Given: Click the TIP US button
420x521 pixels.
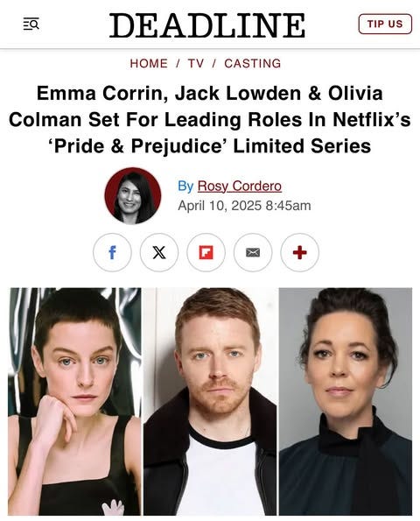Looking at the screenshot, I should pyautogui.click(x=385, y=24).
